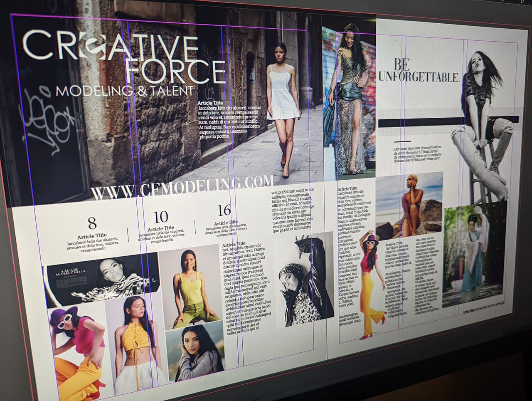This screenshot has height=401, width=532.
Task: Select the large number 16 article marker
Action: [x=224, y=210]
